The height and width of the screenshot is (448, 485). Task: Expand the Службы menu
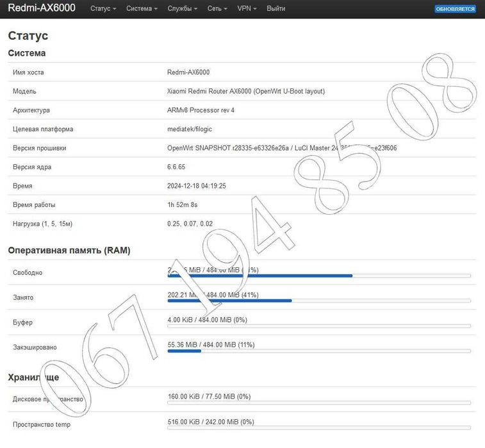pyautogui.click(x=182, y=9)
